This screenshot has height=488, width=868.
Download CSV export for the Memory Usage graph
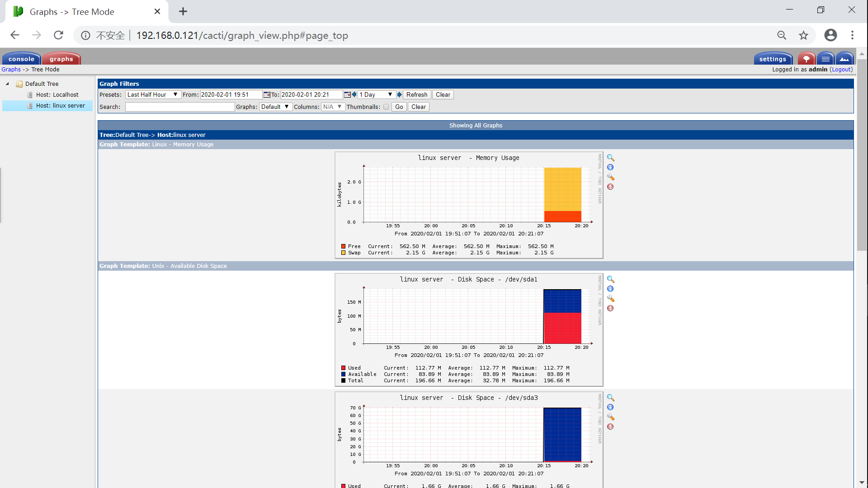pyautogui.click(x=610, y=167)
